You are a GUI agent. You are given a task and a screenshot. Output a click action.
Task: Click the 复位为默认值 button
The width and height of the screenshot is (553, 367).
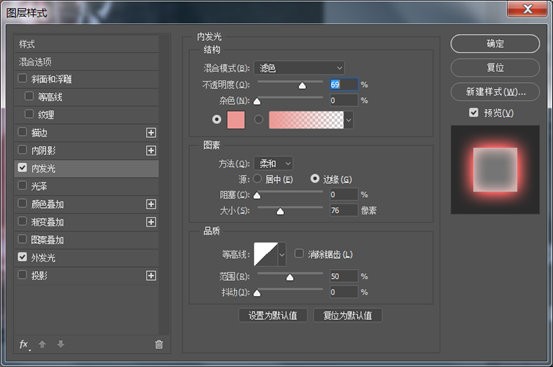click(x=348, y=315)
